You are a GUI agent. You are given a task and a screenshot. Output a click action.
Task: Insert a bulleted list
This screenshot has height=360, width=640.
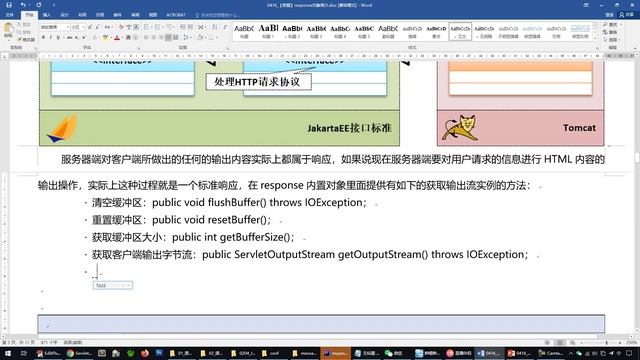click(x=147, y=27)
